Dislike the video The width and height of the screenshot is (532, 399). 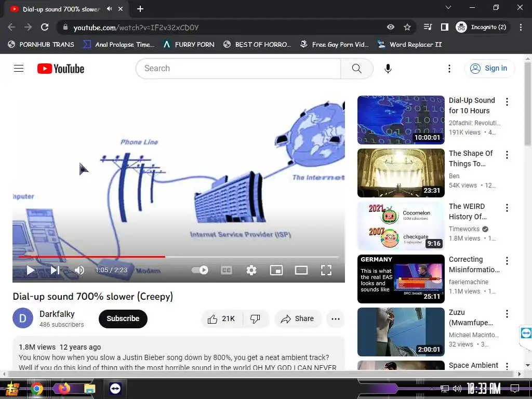click(256, 318)
